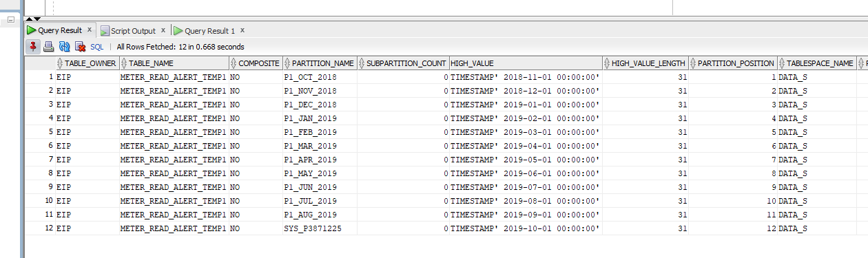The height and width of the screenshot is (258, 868).
Task: Sort by COMPOSITE column header
Action: (256, 63)
